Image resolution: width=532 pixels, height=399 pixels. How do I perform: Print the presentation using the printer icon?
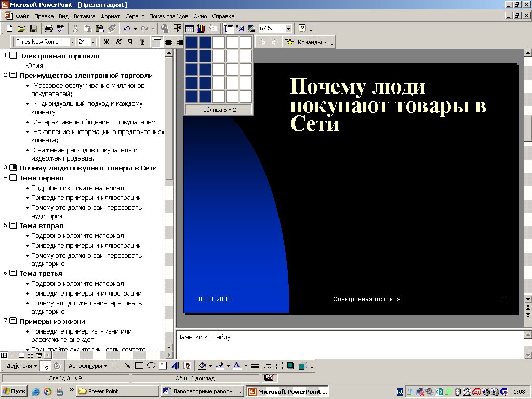(48, 29)
